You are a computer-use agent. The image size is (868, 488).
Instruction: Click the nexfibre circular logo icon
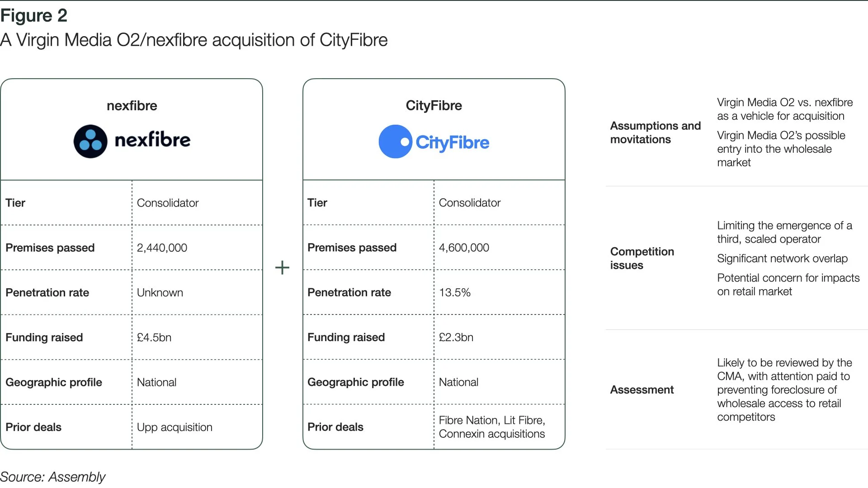click(x=90, y=141)
